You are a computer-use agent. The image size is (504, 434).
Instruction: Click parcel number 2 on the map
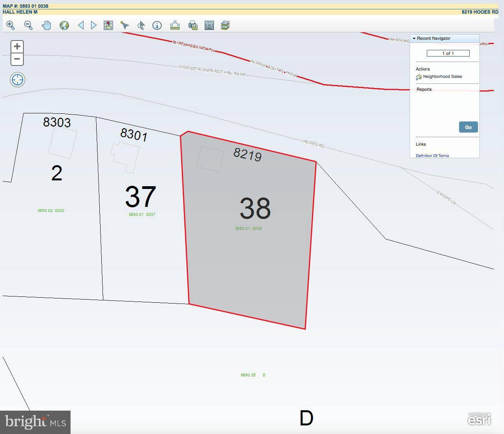[57, 173]
